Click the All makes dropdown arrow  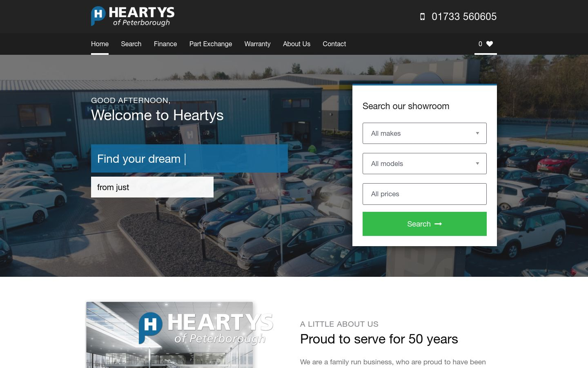477,133
